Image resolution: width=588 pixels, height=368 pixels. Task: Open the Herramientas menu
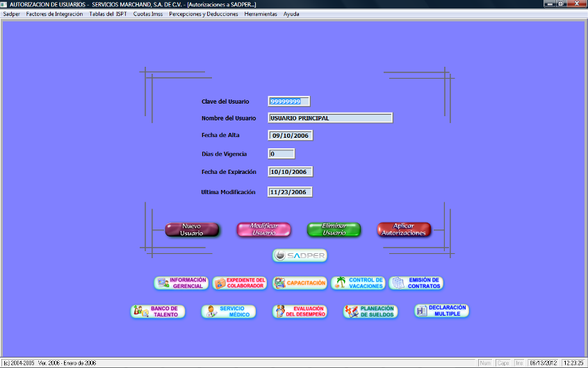coord(261,14)
